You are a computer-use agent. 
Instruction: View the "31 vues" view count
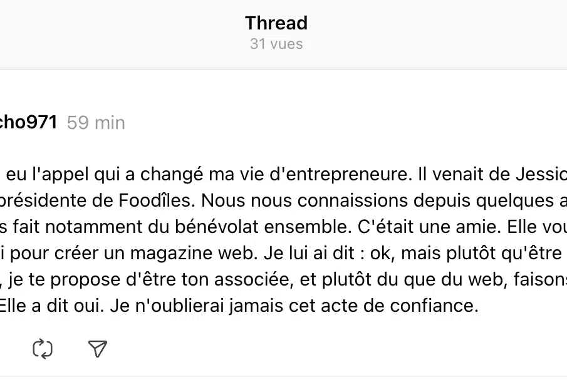coord(276,44)
